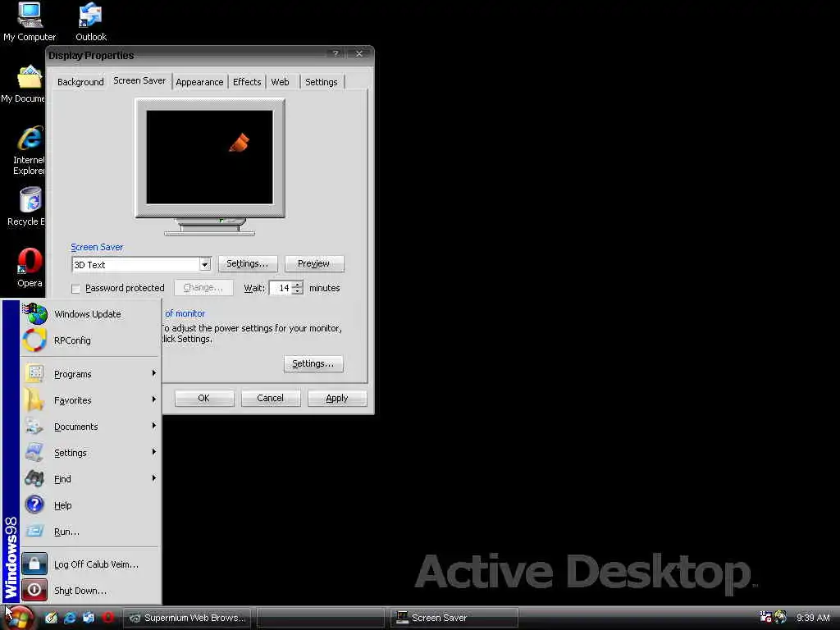Choose Log Off Calub Veim... entry
The height and width of the screenshot is (630, 840).
(x=96, y=564)
